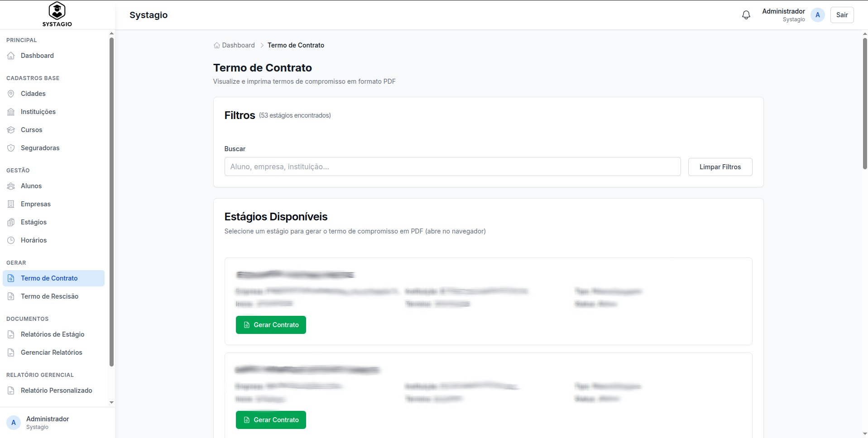Open Relatórios de Estágio page
Viewport: 868px width, 438px height.
53,334
